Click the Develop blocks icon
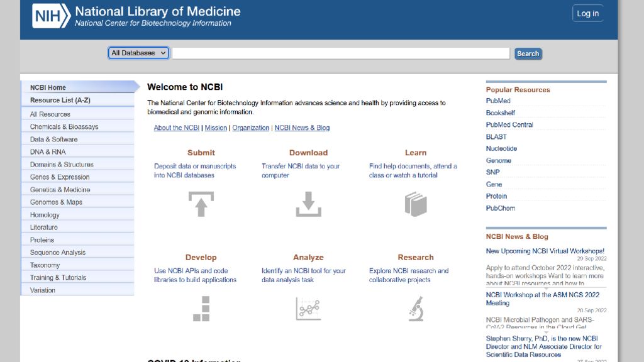Screen dimensions: 644x362 click(201, 309)
